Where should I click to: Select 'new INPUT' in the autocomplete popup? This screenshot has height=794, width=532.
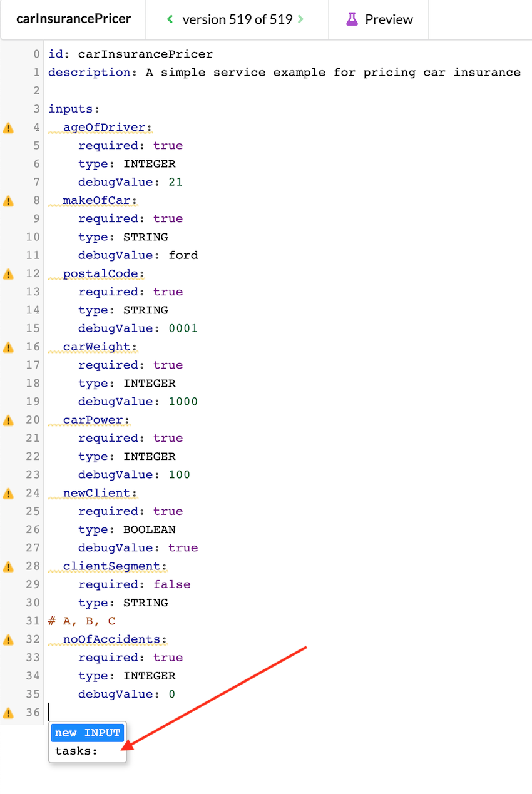click(87, 732)
